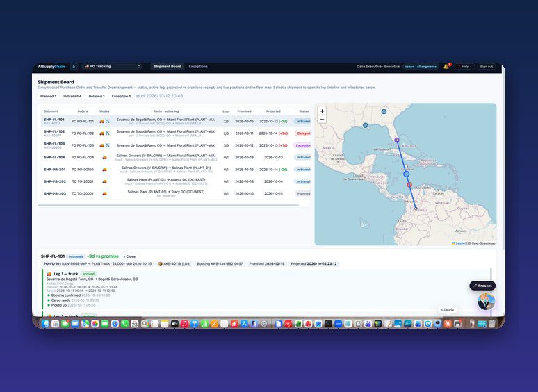Start Present mode
Screen dimensions: 538x392
[x=482, y=286]
